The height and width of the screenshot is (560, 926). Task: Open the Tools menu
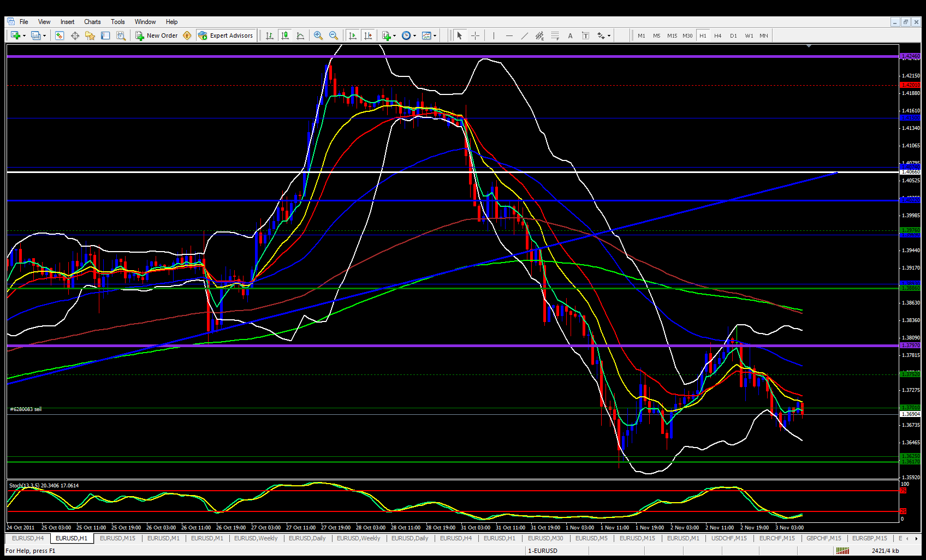point(118,22)
